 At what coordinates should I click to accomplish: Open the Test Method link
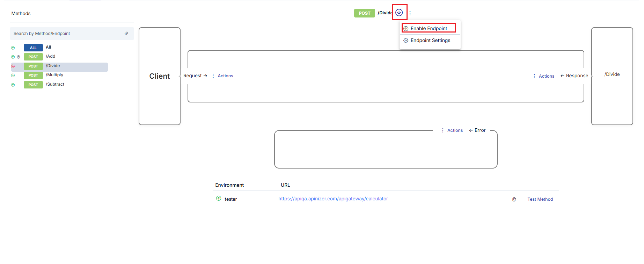coord(540,199)
